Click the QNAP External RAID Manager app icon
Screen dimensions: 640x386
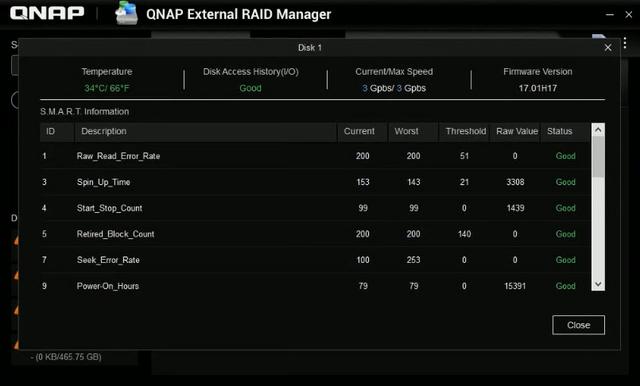(x=126, y=13)
